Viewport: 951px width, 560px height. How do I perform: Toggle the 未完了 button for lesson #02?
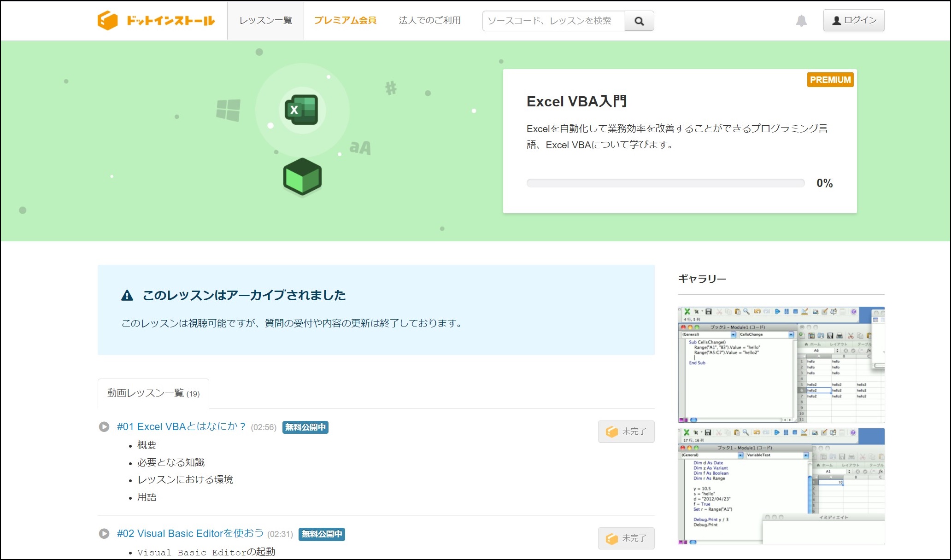pyautogui.click(x=626, y=538)
